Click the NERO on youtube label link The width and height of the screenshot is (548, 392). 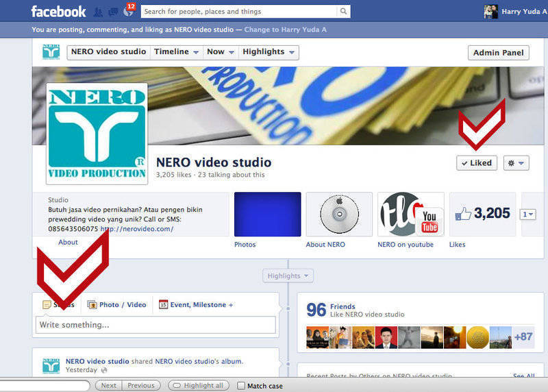[x=406, y=245]
